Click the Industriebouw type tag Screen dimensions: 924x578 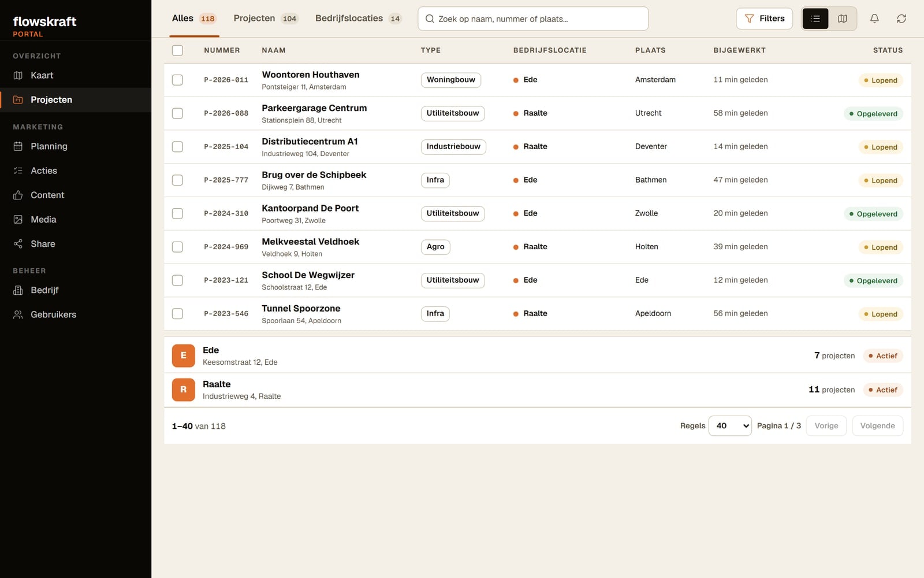coord(453,147)
